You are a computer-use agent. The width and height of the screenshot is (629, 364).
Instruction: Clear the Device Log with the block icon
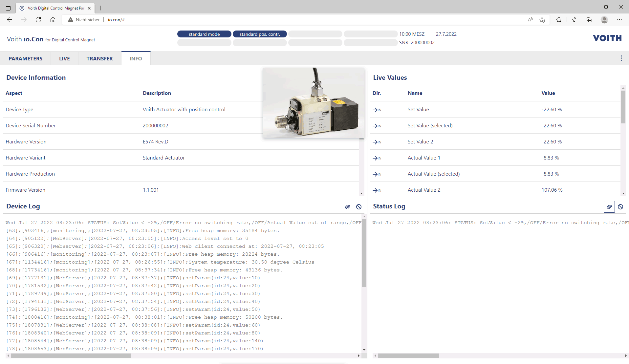click(x=359, y=207)
